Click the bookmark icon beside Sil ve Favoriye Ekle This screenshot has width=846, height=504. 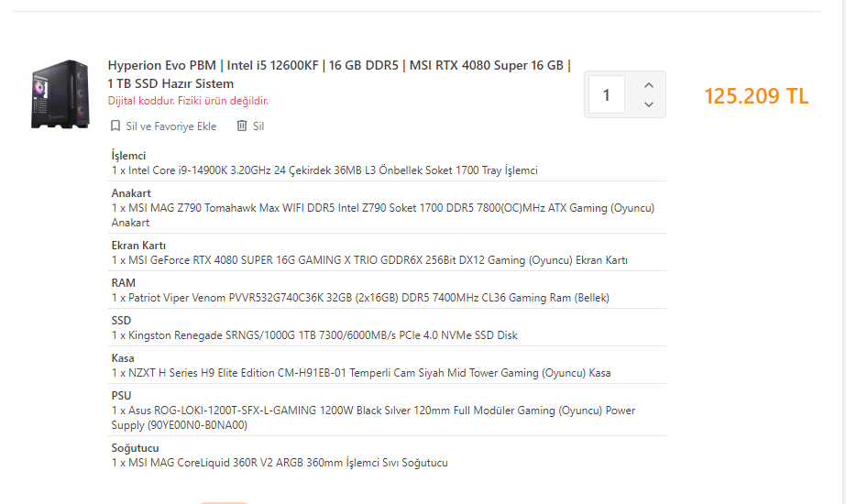[x=115, y=126]
